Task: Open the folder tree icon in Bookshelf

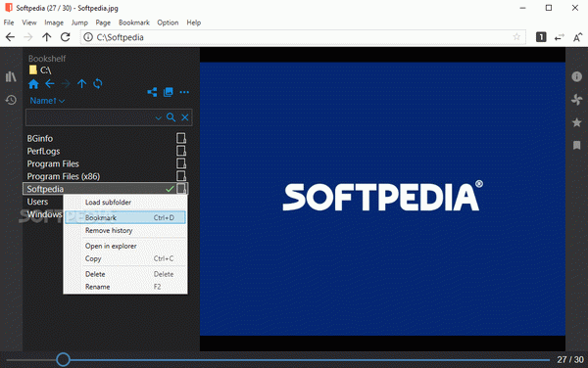Action: pyautogui.click(x=152, y=92)
